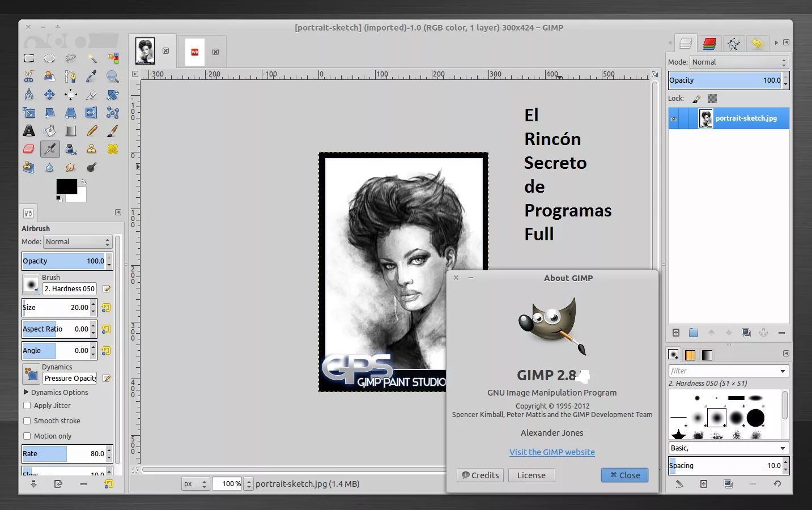This screenshot has width=812, height=510.
Task: Click the Credits button
Action: 481,475
